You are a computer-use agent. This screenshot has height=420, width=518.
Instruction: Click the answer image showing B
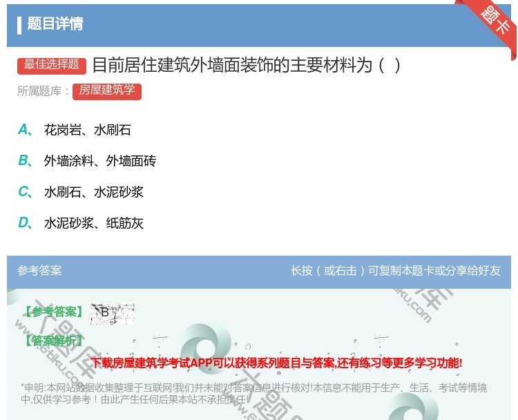click(113, 313)
